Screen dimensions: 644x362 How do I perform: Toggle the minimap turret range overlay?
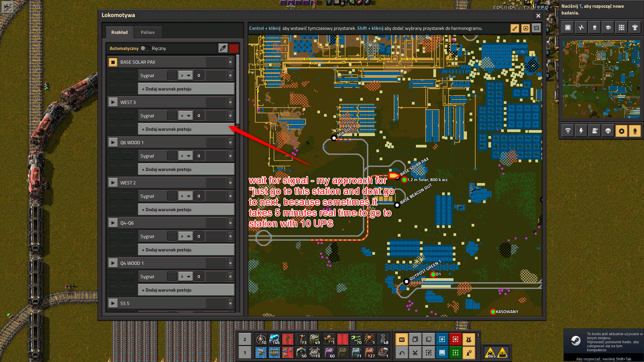pyautogui.click(x=595, y=131)
